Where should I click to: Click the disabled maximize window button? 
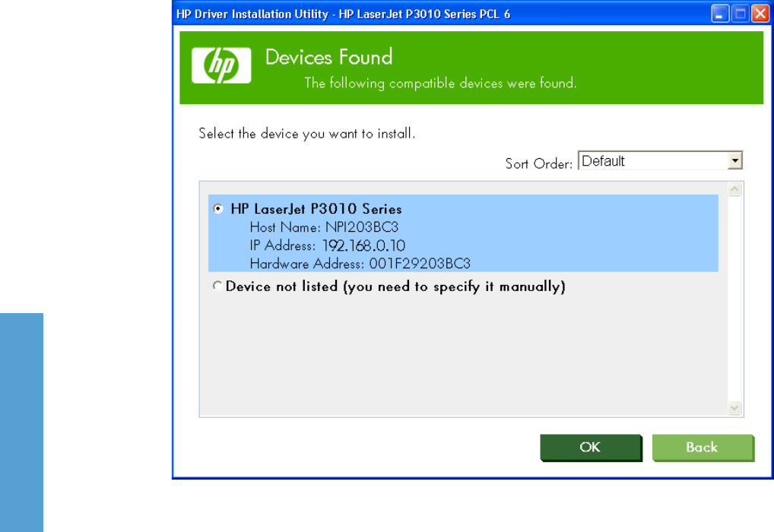tap(741, 14)
